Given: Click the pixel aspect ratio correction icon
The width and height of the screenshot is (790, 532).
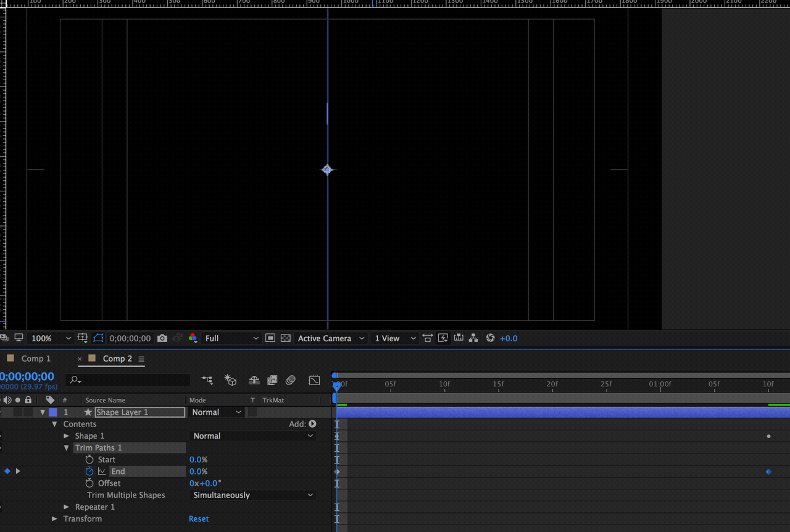Looking at the screenshot, I should pyautogui.click(x=428, y=338).
